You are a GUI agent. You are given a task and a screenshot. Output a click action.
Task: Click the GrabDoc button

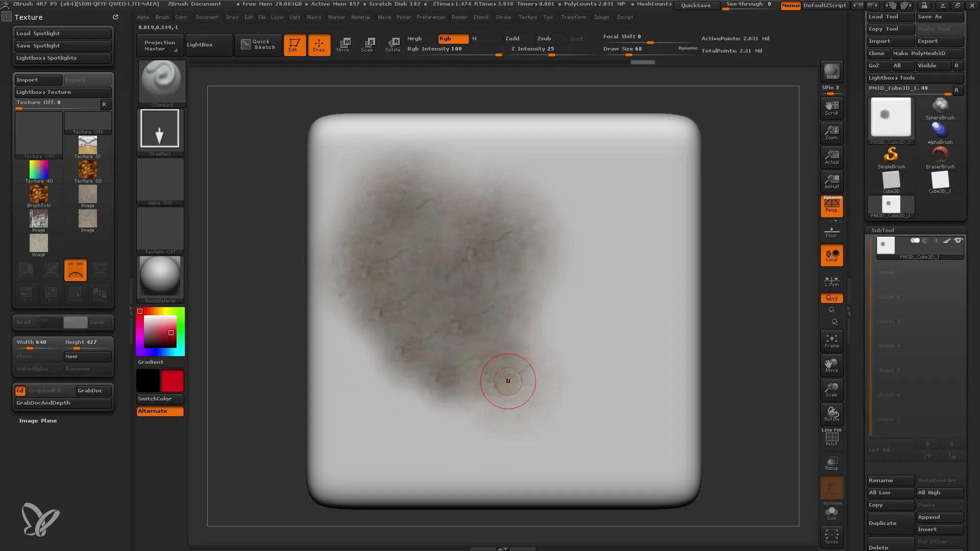89,390
